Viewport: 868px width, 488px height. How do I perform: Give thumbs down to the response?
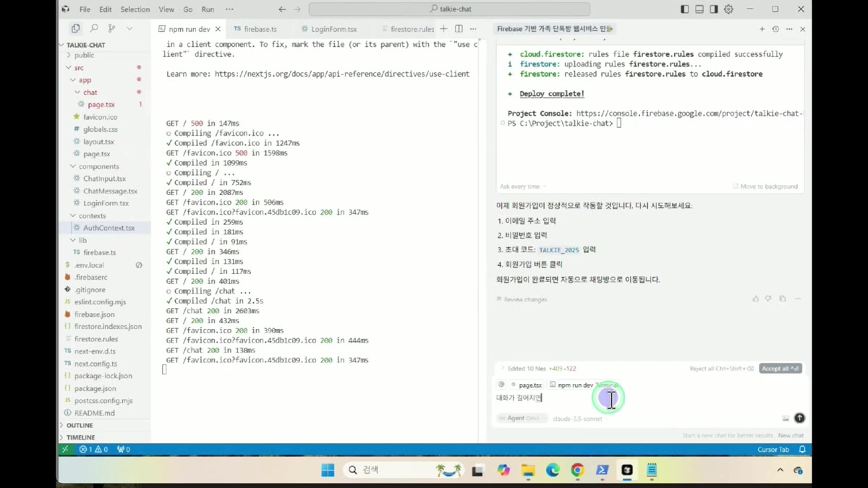pos(769,299)
